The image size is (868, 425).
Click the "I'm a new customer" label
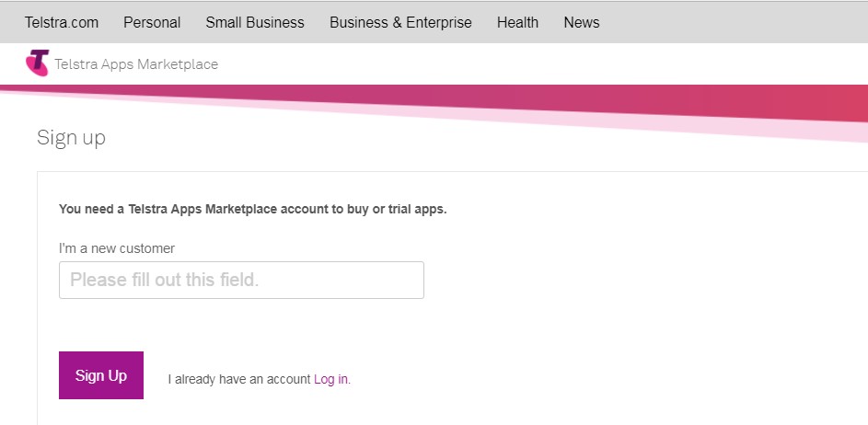pos(116,248)
